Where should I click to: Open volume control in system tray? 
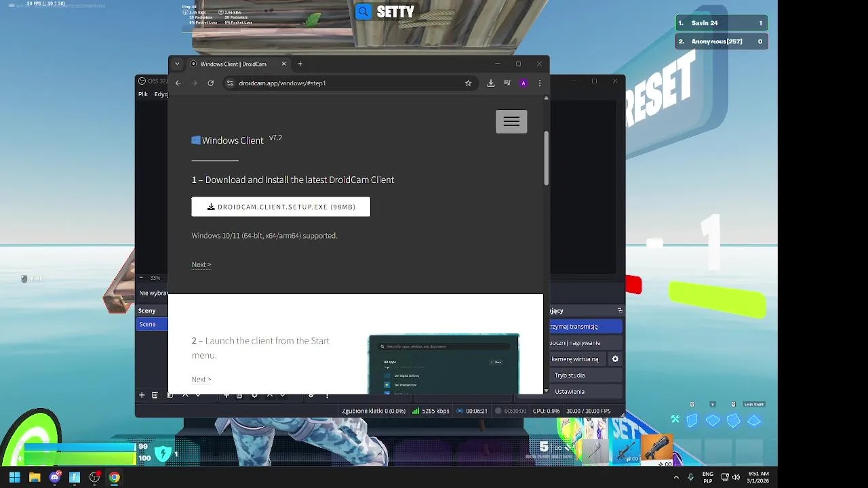(x=736, y=477)
